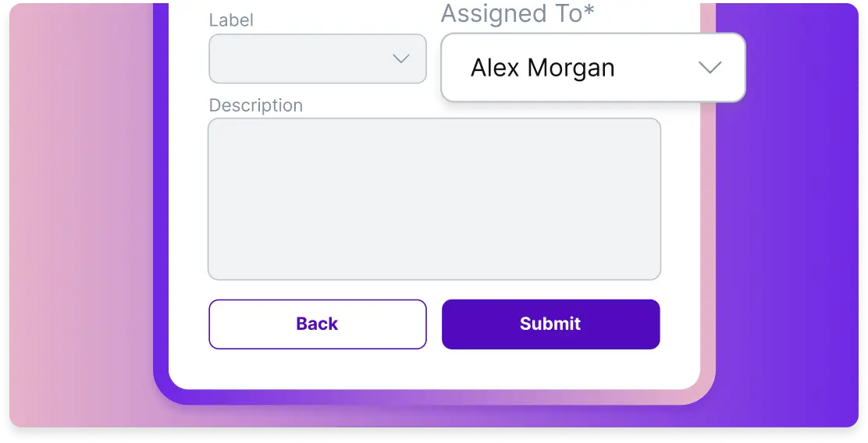Submit the form with the purple button
Screen dimensions: 868x443
(550, 324)
